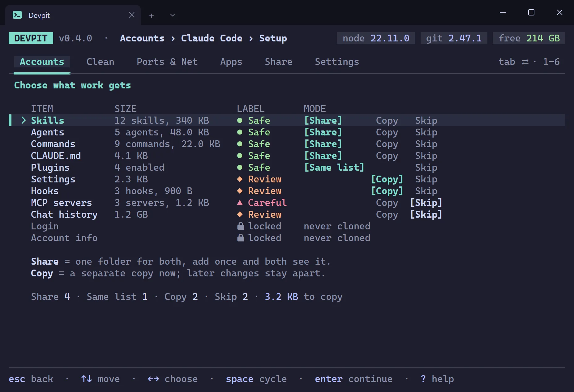Click the Review diamond on Chat history row
The image size is (574, 392).
tap(240, 214)
